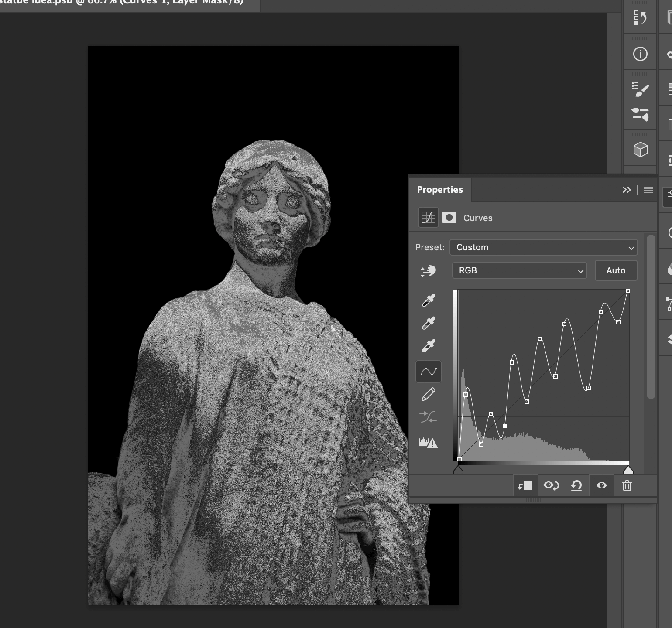Screen dimensions: 672x628
Task: Click the Properties tab
Action: point(440,190)
